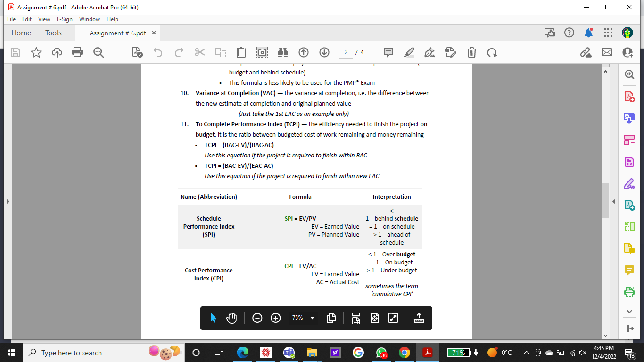This screenshot has width=644, height=362.
Task: Open Microsoft Edge from the taskbar
Action: point(242,353)
